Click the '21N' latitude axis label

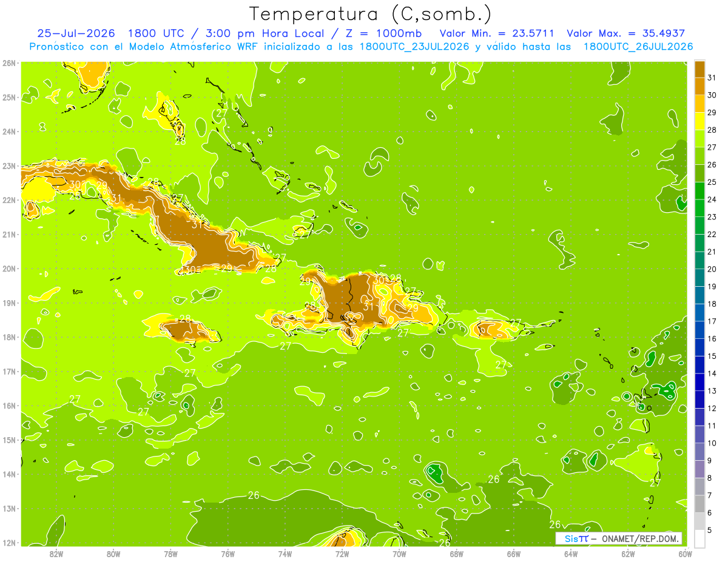9,235
